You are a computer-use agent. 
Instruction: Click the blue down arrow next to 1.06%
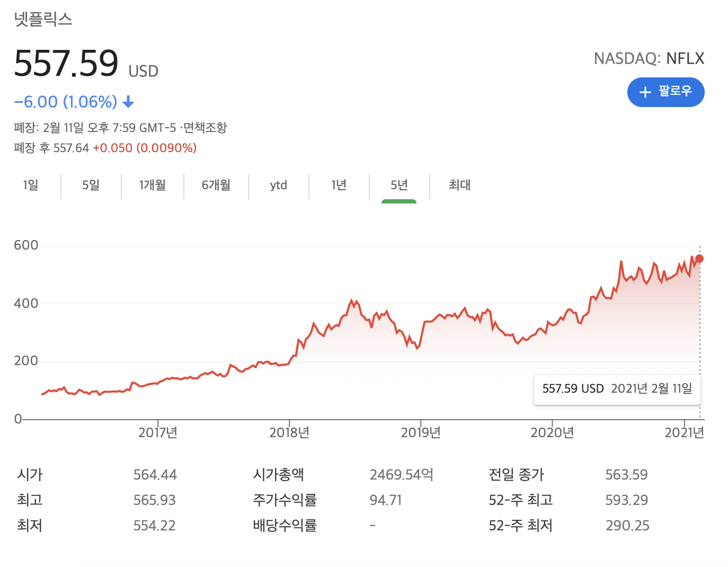128,102
